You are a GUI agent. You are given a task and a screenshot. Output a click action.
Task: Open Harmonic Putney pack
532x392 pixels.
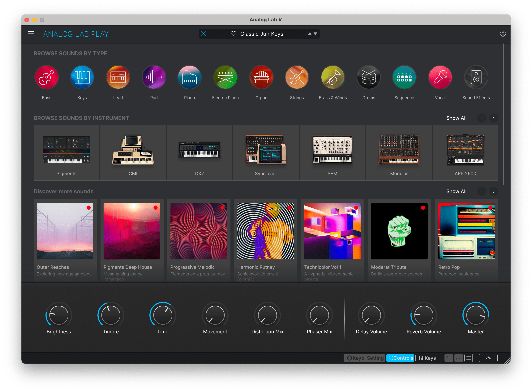pyautogui.click(x=266, y=240)
